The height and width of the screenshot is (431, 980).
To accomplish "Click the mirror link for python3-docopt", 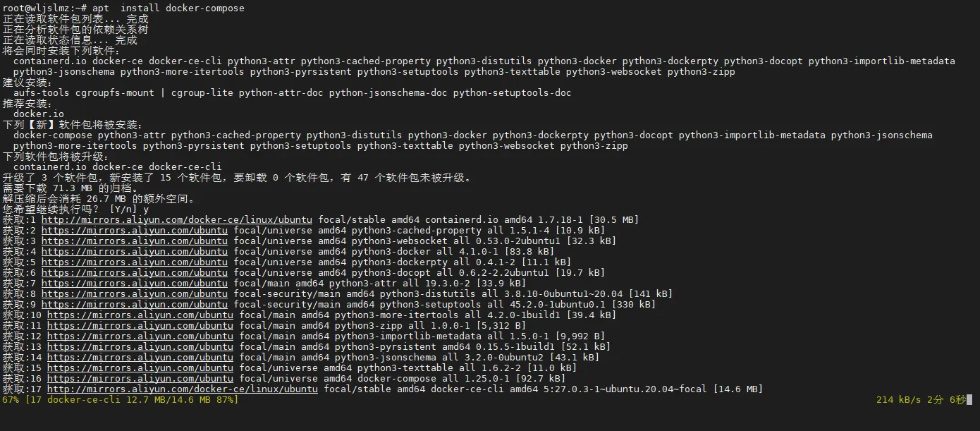I will 134,273.
